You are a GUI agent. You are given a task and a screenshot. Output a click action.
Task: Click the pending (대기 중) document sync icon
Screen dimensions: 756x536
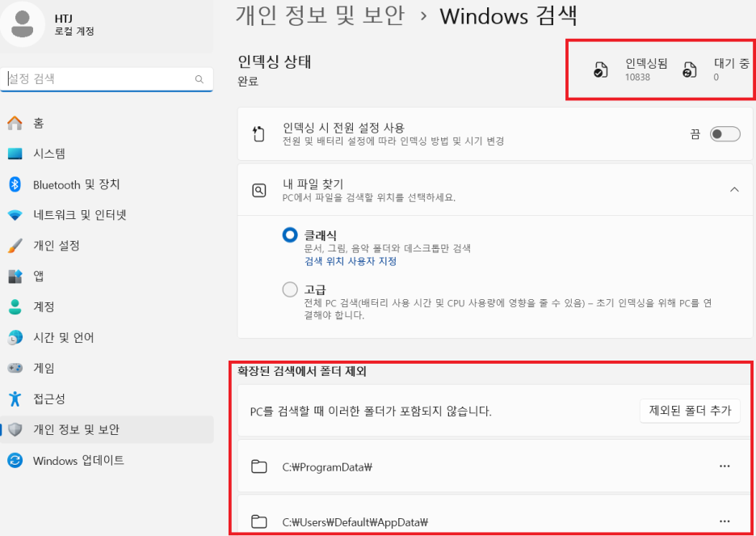pyautogui.click(x=690, y=70)
